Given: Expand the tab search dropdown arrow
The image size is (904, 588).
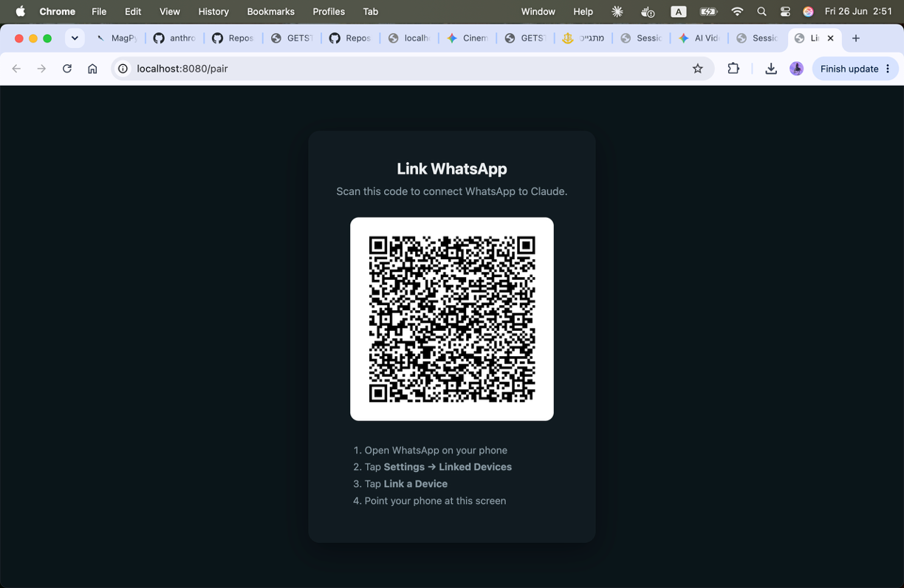Looking at the screenshot, I should (x=75, y=38).
